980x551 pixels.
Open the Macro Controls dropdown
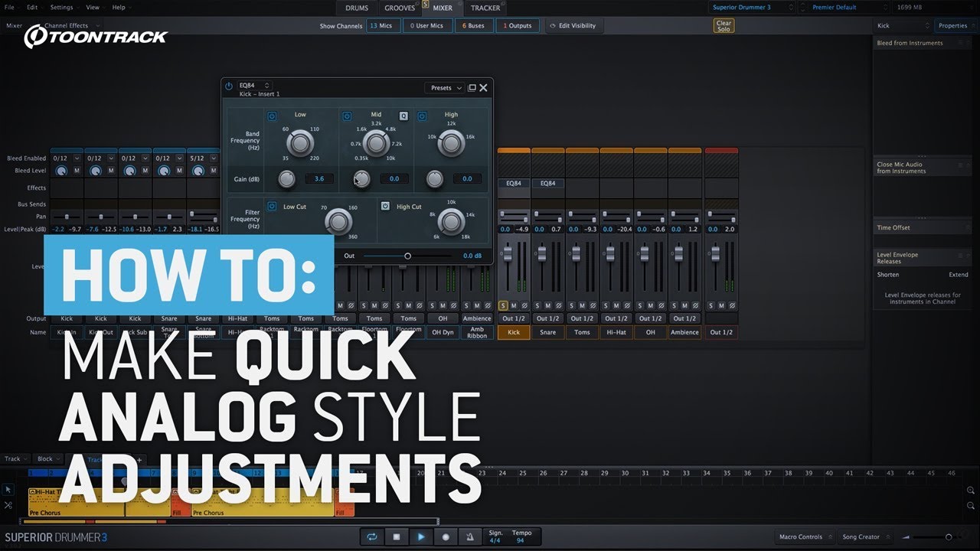[804, 536]
